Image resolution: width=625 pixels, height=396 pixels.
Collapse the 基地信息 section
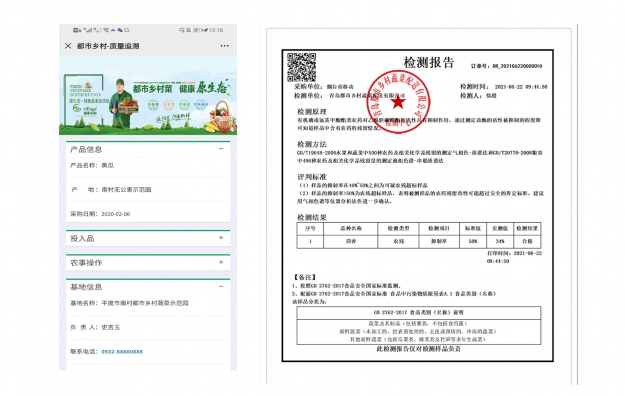coord(221,286)
